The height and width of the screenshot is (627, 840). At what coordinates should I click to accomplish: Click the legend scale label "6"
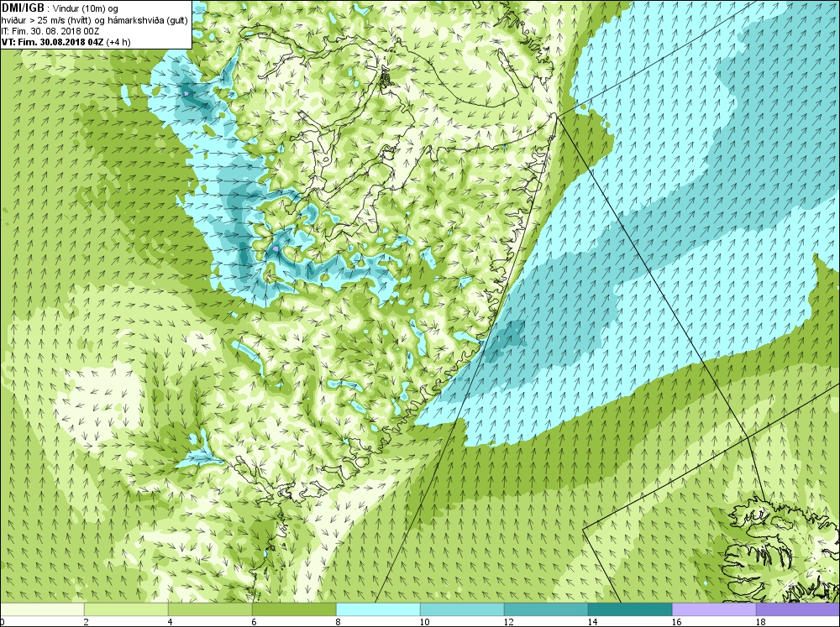[x=254, y=622]
